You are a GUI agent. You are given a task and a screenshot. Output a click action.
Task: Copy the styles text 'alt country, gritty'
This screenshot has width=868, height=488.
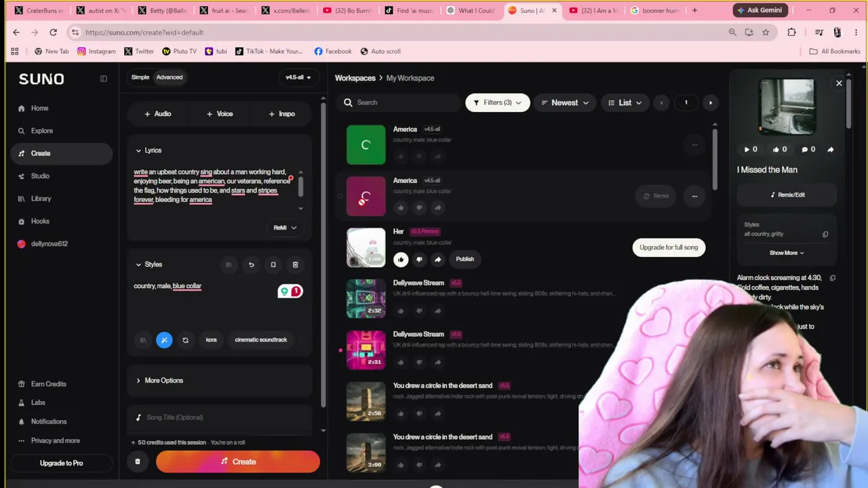point(825,235)
